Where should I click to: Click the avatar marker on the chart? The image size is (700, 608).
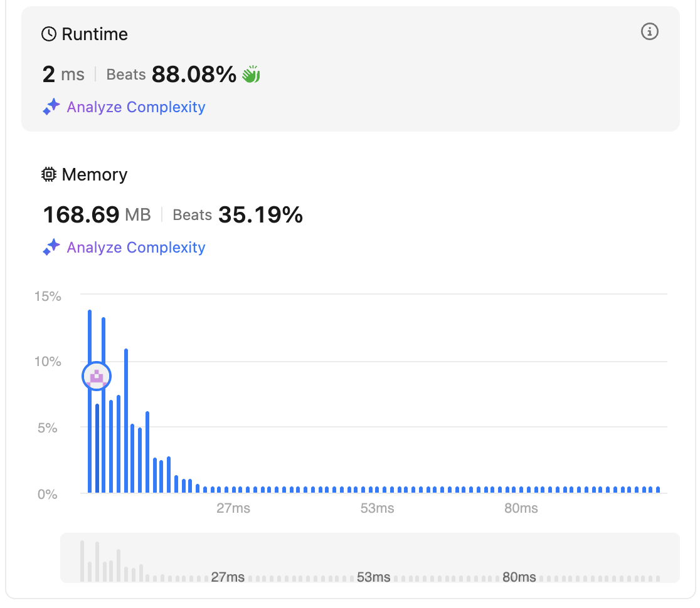(97, 376)
